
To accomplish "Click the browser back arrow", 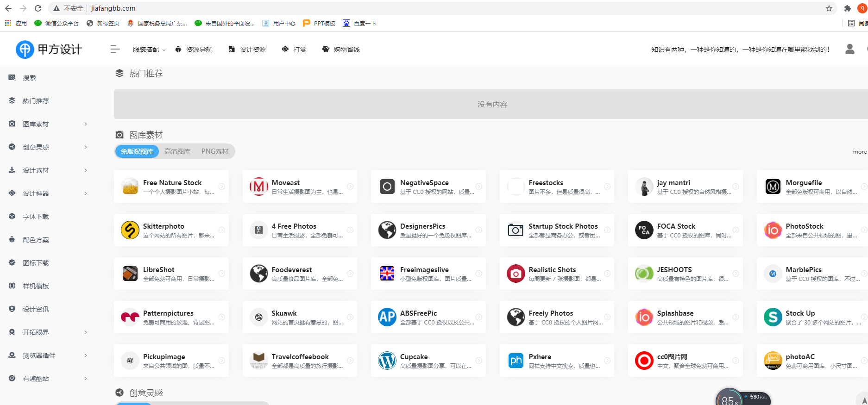I will 8,8.
